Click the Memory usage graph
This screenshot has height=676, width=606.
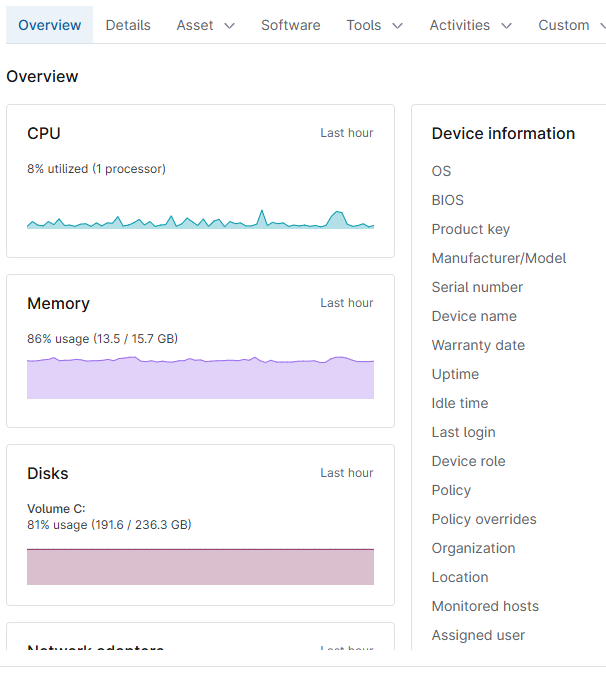click(x=200, y=377)
